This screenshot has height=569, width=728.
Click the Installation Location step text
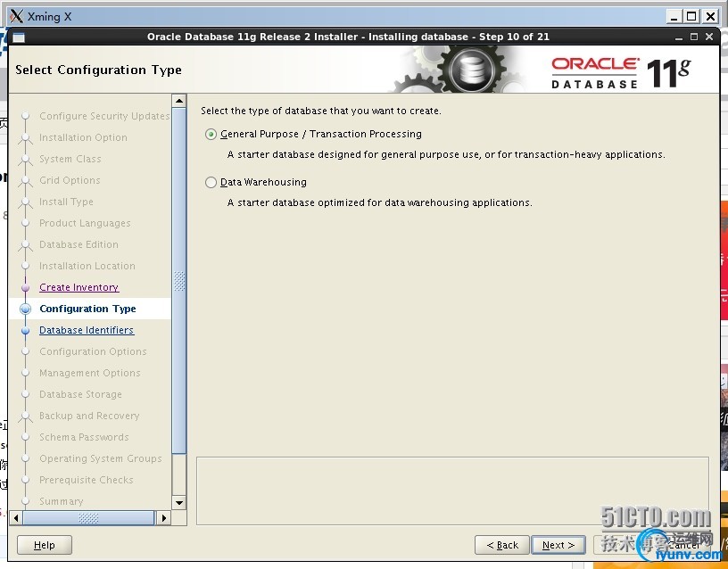point(87,266)
